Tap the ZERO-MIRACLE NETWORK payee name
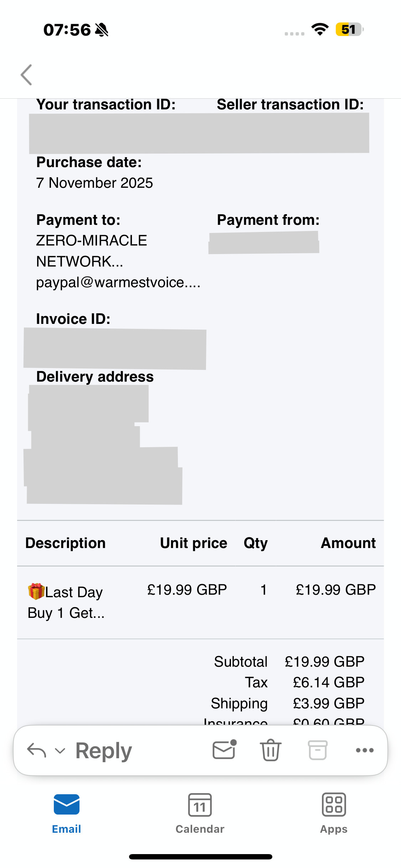This screenshot has width=401, height=868. point(92,251)
